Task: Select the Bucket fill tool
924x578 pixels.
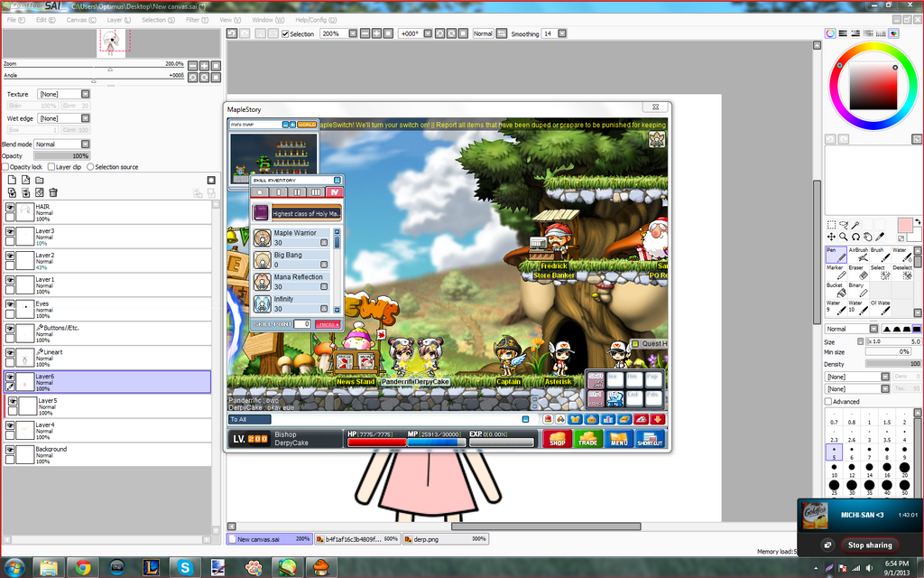Action: (836, 290)
